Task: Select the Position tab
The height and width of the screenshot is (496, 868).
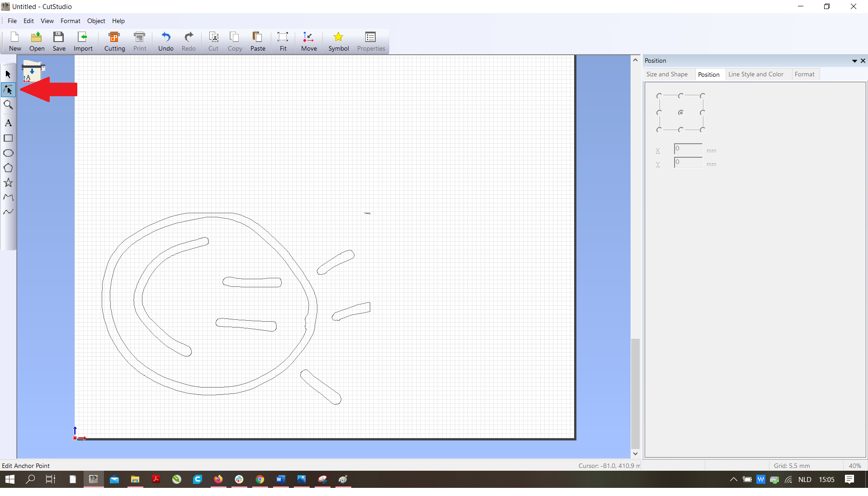Action: click(x=708, y=75)
